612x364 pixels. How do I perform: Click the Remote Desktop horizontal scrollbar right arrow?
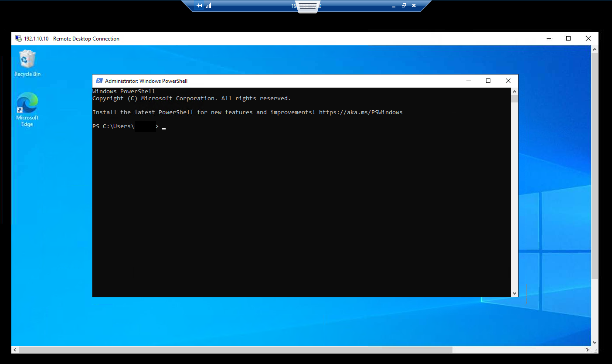588,350
